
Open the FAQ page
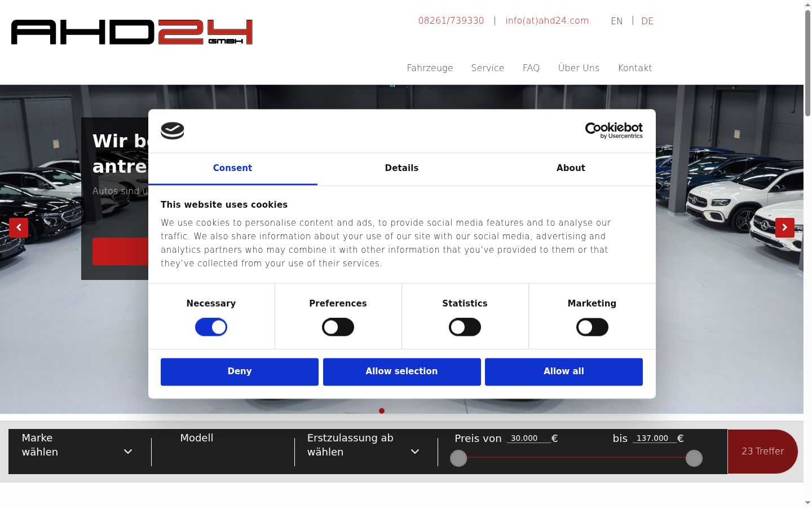(x=531, y=68)
